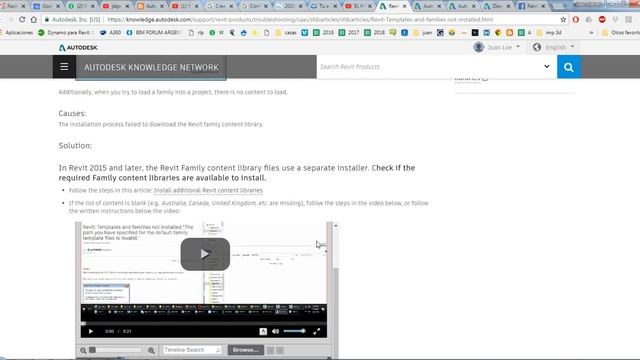The width and height of the screenshot is (640, 360).
Task: Focus the Timeline Search field
Action: coord(192,350)
